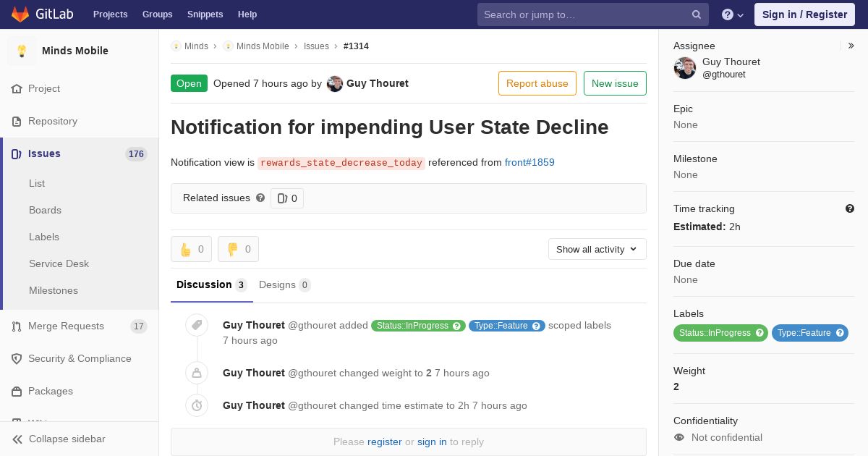Click the thumbs up reaction
Screen dimensions: 868x456
click(191, 249)
